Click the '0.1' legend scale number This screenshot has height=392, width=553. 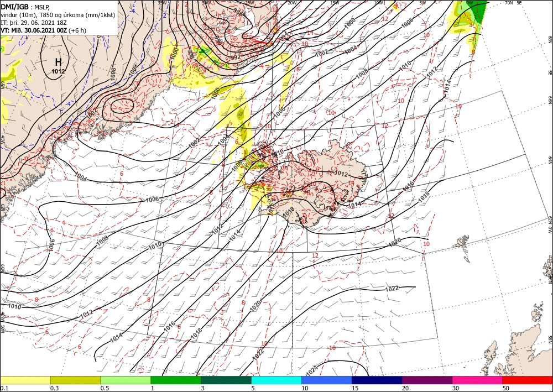pos(4,388)
